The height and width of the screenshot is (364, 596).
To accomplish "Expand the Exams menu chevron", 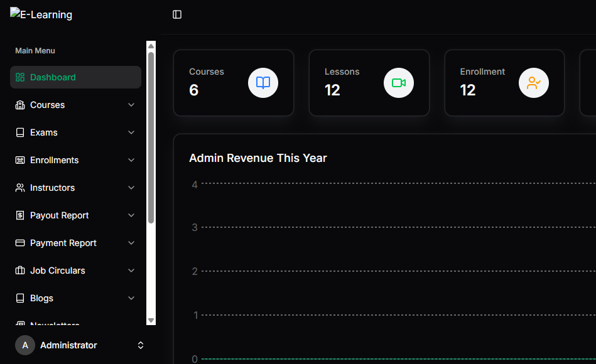I will click(131, 132).
